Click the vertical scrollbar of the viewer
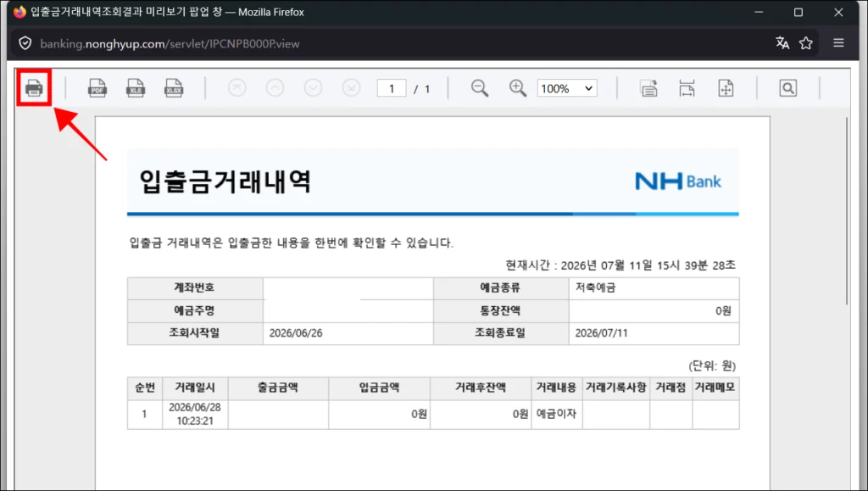 tap(847, 210)
